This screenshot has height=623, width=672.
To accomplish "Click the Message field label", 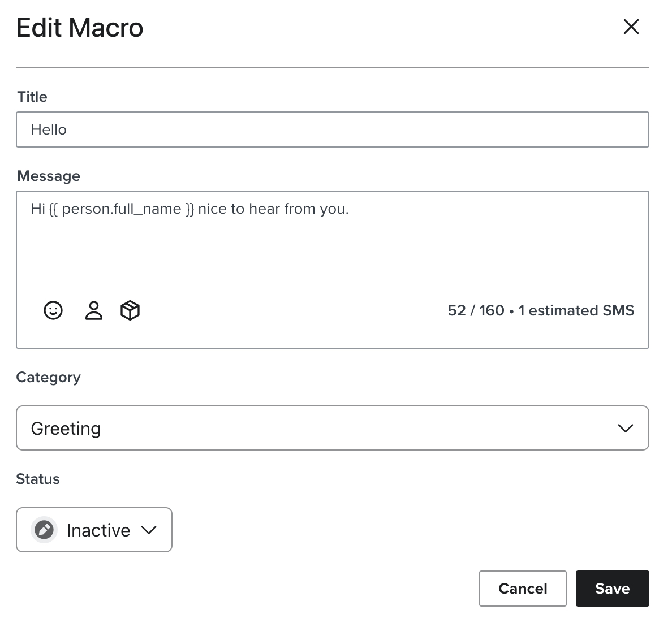I will (x=49, y=176).
